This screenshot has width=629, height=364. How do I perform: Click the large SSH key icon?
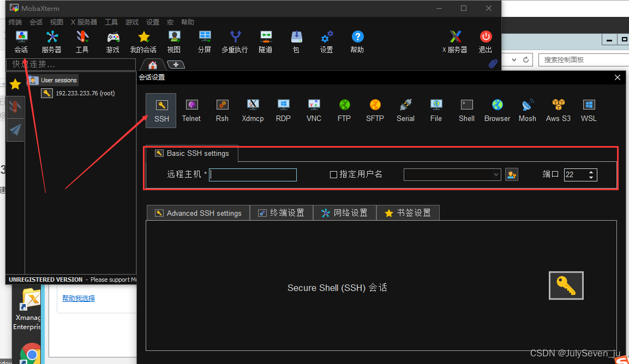click(x=566, y=286)
